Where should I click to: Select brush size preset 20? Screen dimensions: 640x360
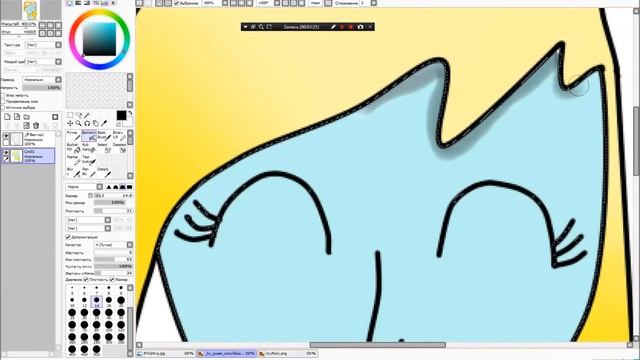tap(121, 301)
